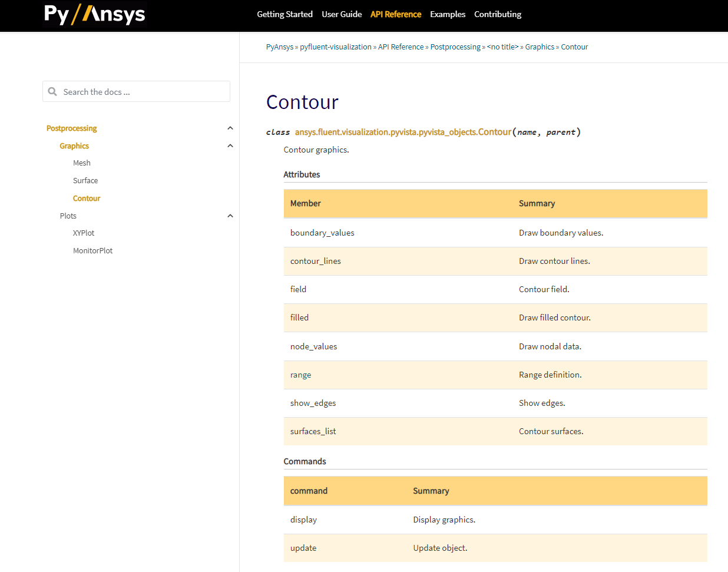Click show_edges table cell
The height and width of the screenshot is (572, 728).
[313, 404]
